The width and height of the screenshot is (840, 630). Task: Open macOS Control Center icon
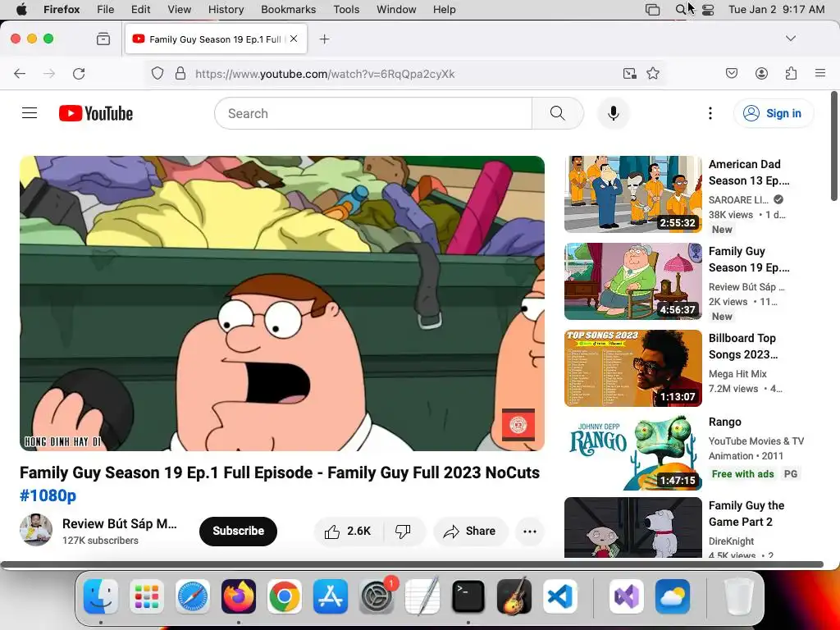(x=708, y=10)
